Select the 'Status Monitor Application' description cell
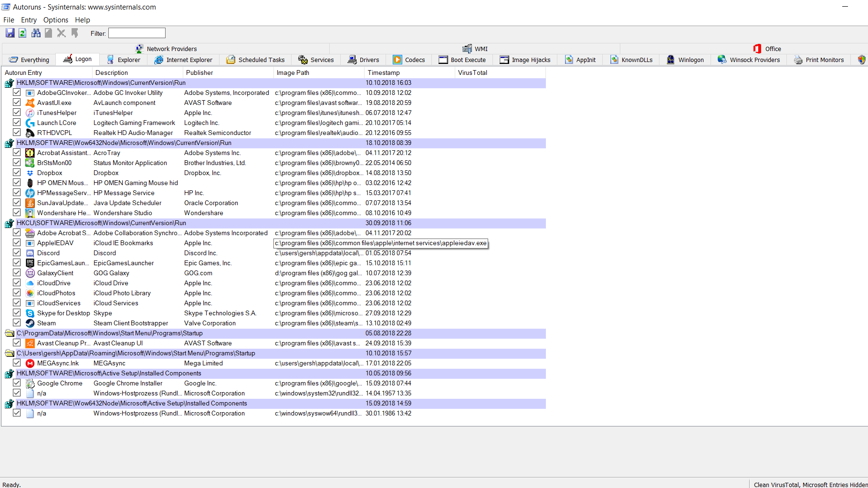This screenshot has width=868, height=488. tap(130, 163)
